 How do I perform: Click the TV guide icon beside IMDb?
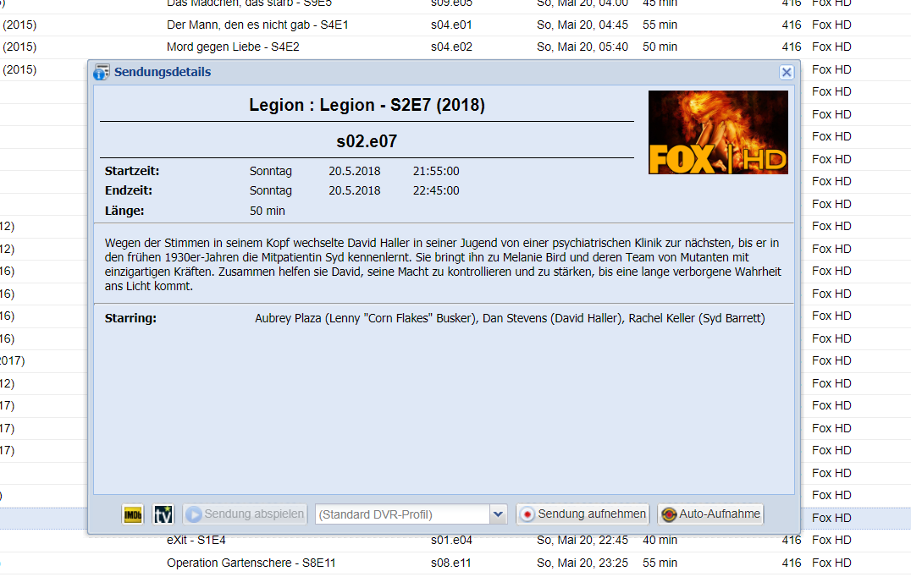(x=163, y=514)
